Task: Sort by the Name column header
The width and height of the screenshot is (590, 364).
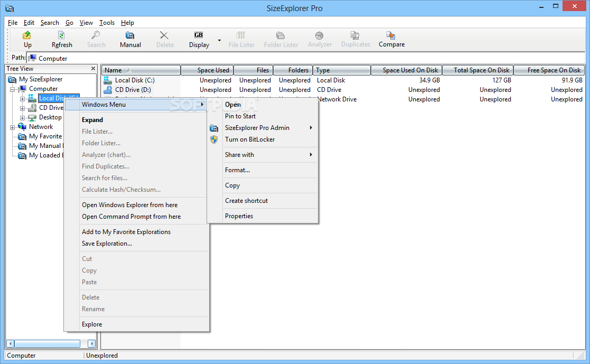Action: [141, 70]
